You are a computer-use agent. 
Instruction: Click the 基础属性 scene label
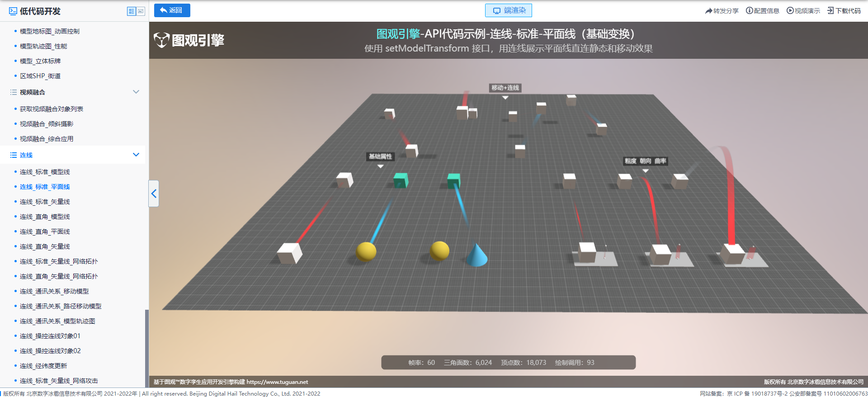click(x=380, y=156)
